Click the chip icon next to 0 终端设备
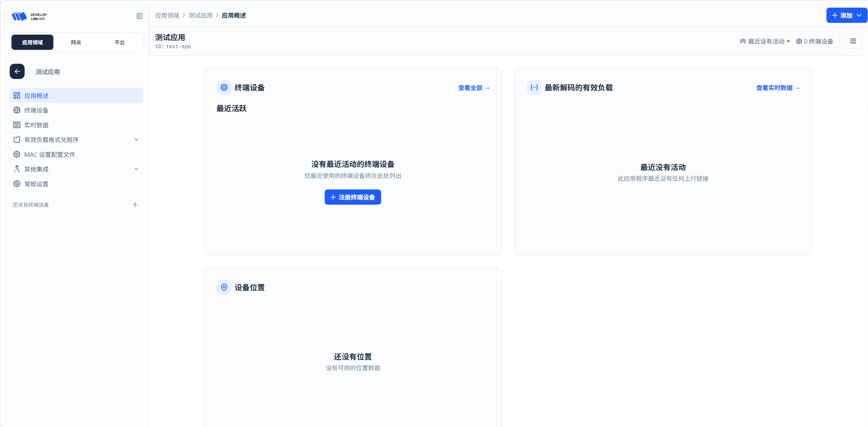 click(x=799, y=41)
